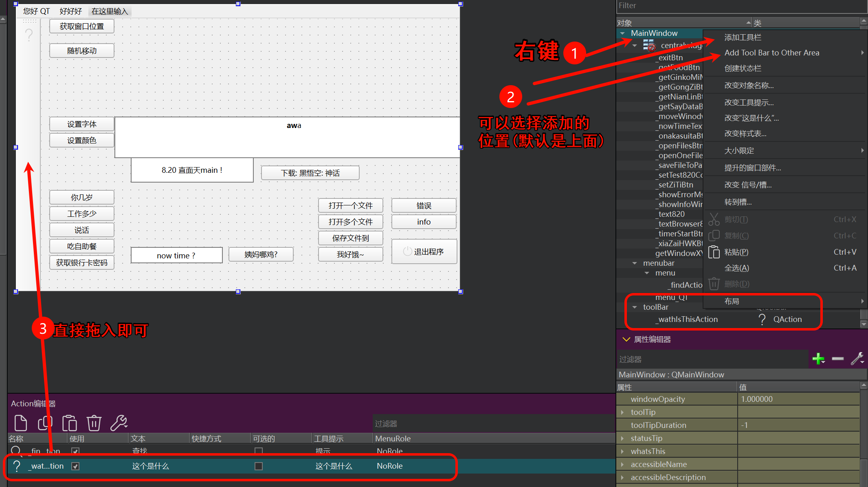Click the green plus add property icon
Image resolution: width=868 pixels, height=487 pixels.
pyautogui.click(x=818, y=359)
